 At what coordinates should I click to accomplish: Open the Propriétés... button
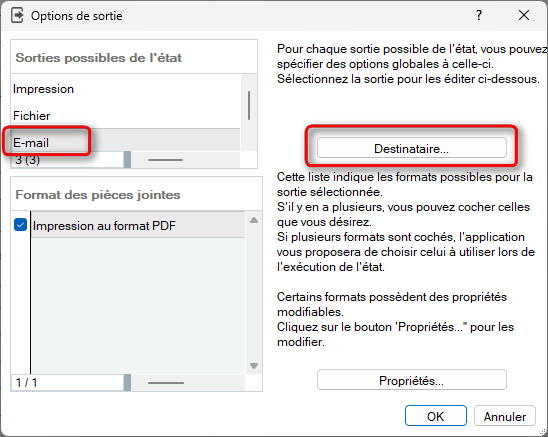(412, 380)
